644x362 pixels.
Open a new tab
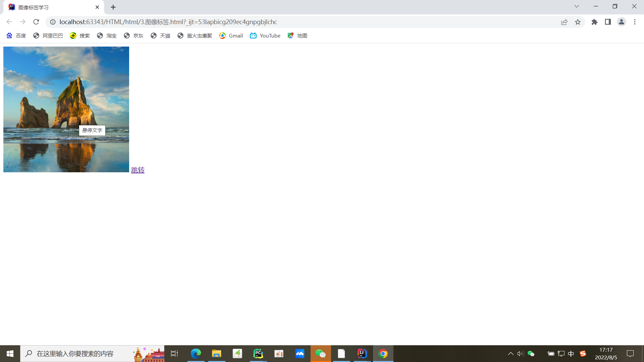pos(113,7)
